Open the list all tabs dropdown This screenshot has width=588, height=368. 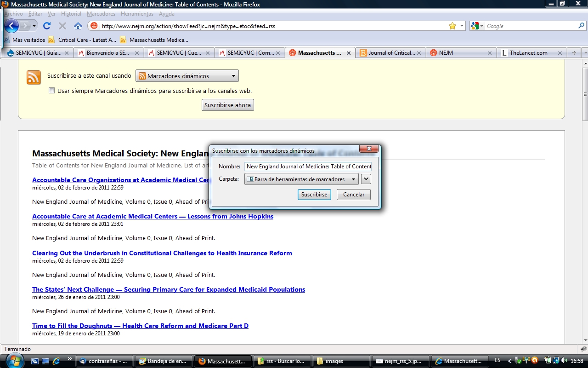[x=585, y=53]
